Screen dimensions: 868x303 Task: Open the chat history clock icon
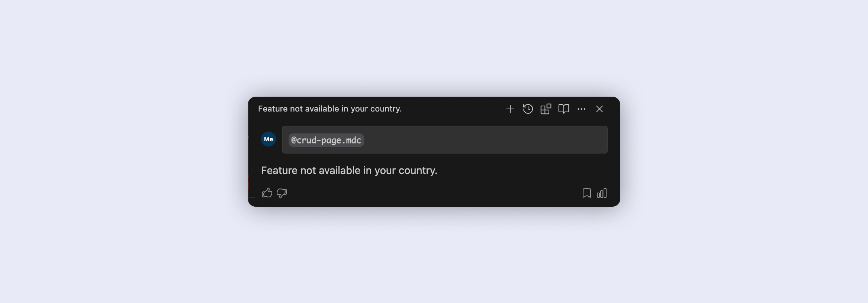point(528,109)
